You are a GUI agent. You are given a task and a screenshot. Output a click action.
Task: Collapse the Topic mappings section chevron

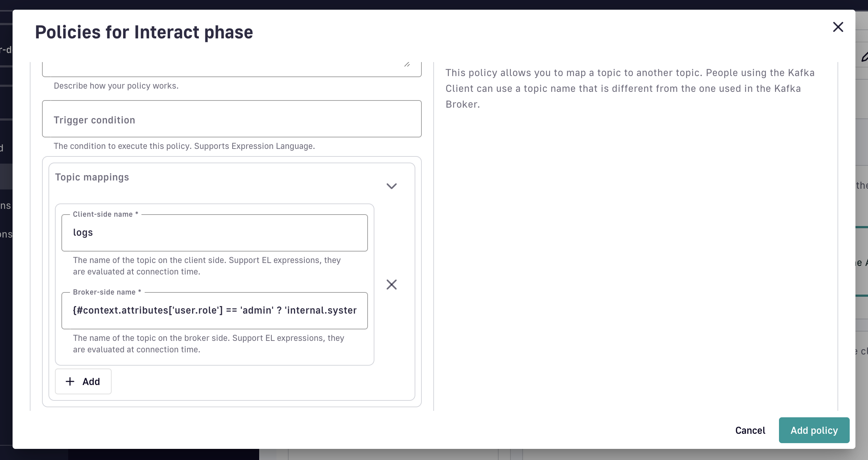[x=391, y=186]
